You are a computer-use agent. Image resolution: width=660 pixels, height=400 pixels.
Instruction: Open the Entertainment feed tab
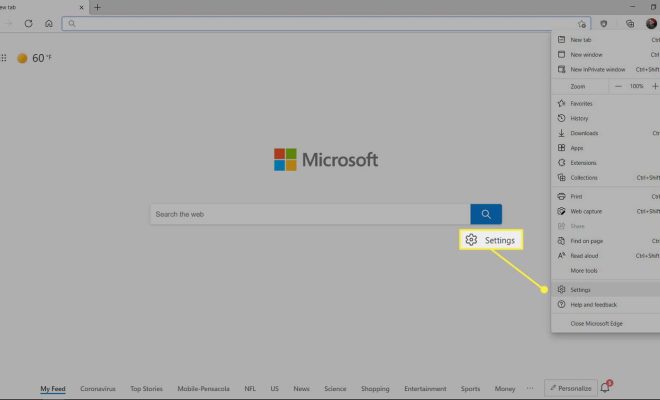click(x=425, y=389)
